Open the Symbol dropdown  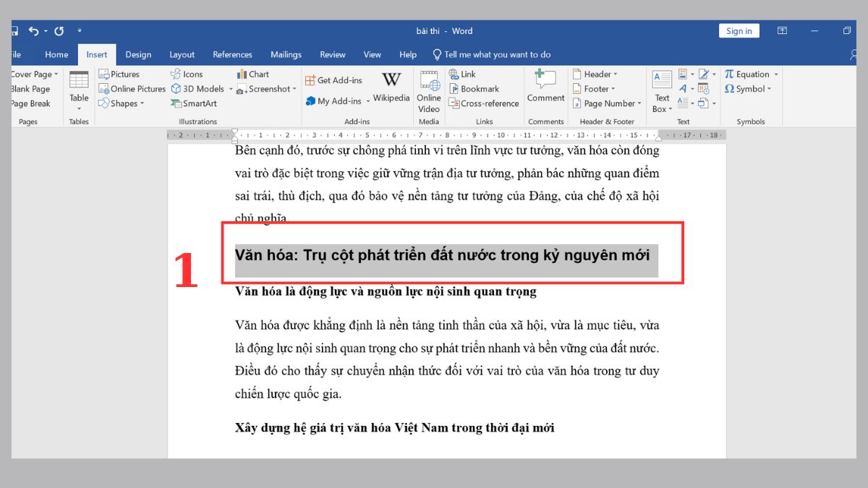pyautogui.click(x=749, y=89)
